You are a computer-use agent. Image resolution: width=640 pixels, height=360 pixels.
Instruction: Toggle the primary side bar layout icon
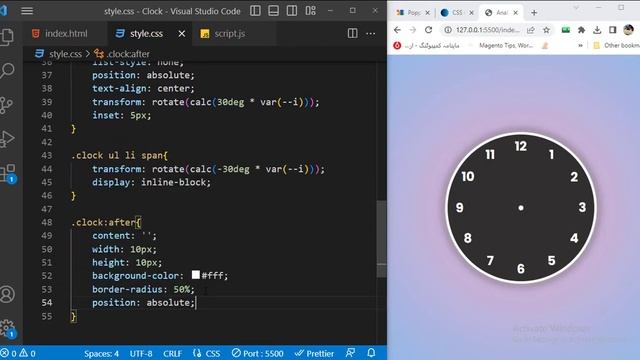[x=256, y=11]
